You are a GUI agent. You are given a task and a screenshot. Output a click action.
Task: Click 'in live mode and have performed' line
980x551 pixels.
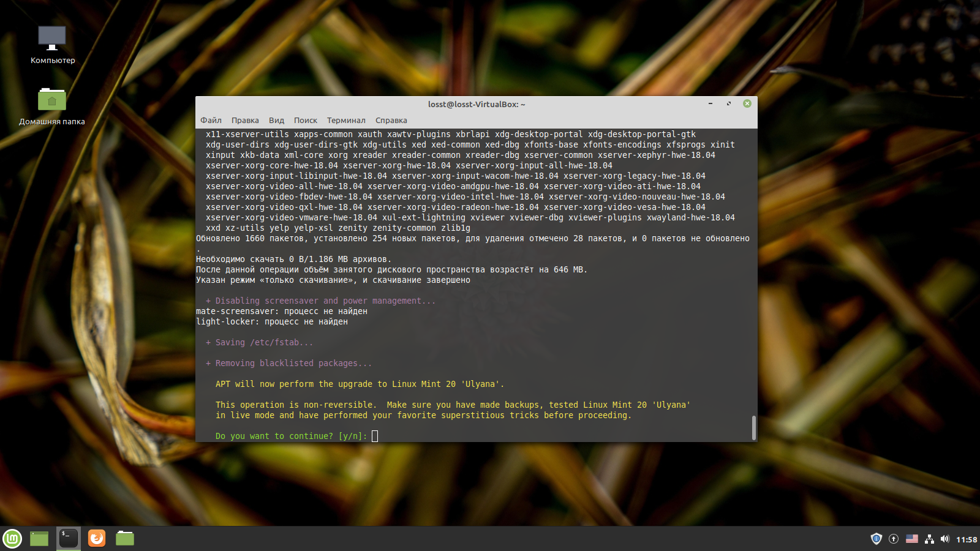pyautogui.click(x=423, y=415)
